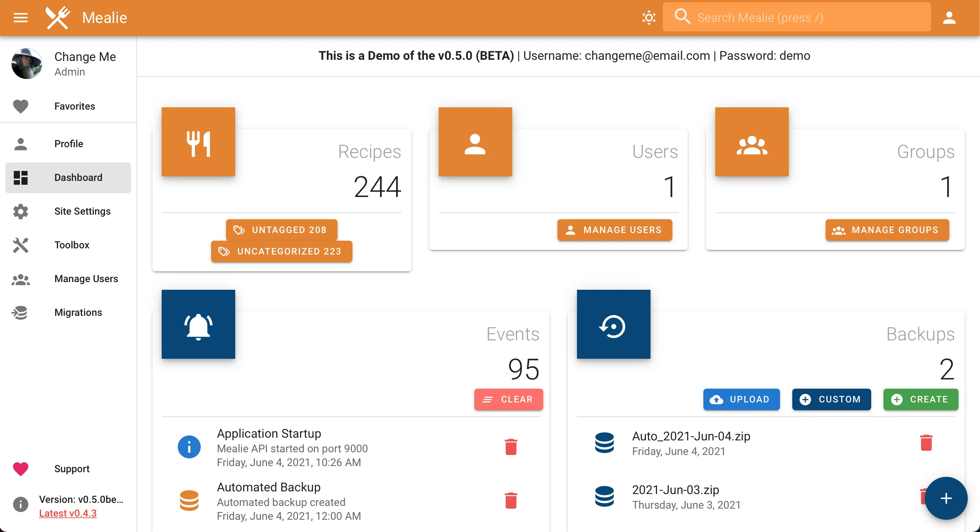Click the Application Startup info icon
This screenshot has height=532, width=980.
pyautogui.click(x=189, y=447)
